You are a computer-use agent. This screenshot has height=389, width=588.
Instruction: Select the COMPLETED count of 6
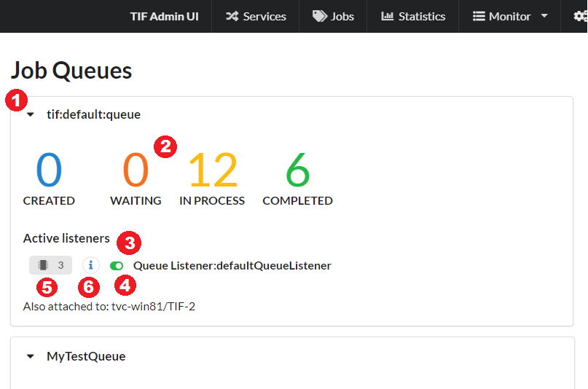click(297, 170)
